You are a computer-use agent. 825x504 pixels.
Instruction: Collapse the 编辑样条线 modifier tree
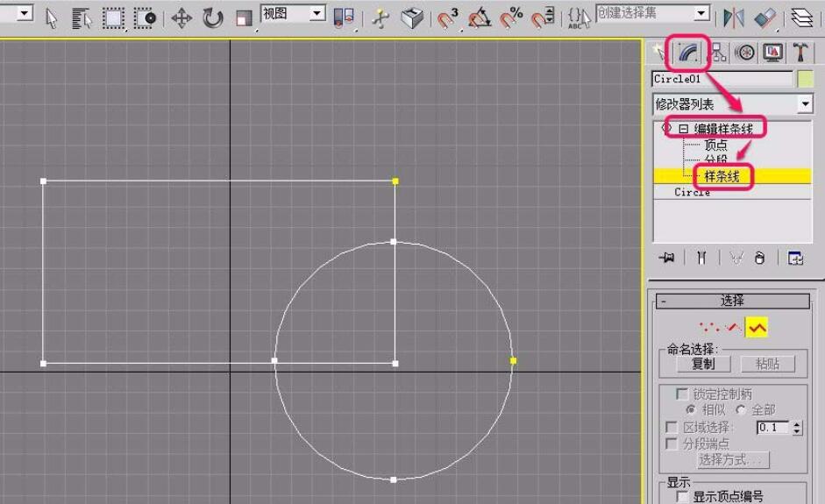tap(683, 129)
